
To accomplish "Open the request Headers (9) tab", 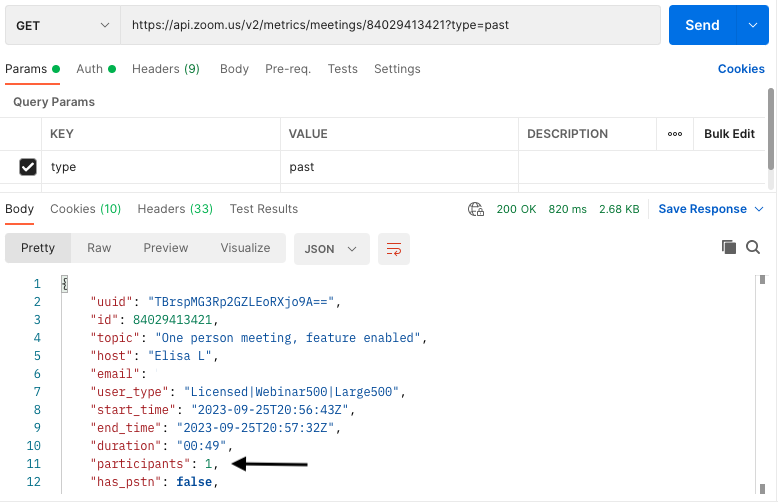I will click(x=166, y=69).
